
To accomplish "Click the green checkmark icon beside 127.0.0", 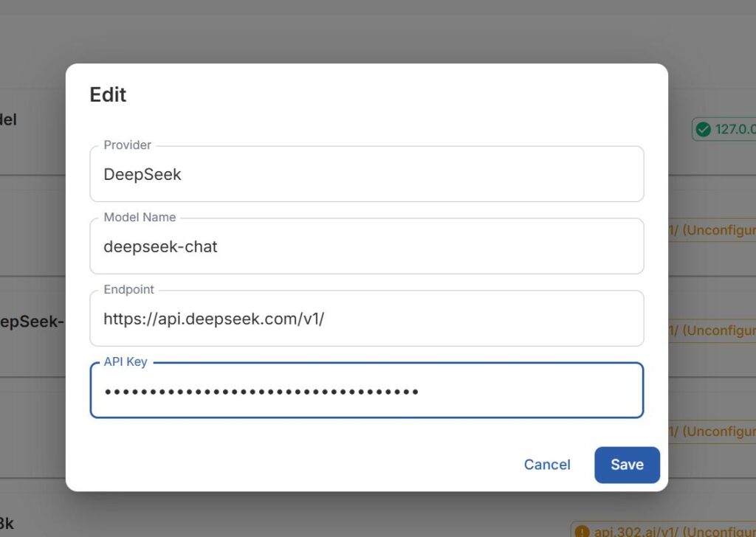I will [x=704, y=129].
